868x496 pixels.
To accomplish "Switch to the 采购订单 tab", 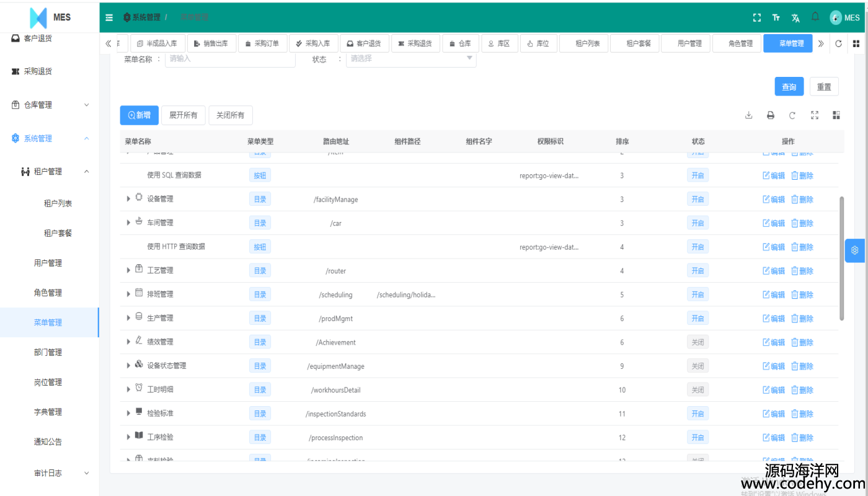I will point(263,43).
